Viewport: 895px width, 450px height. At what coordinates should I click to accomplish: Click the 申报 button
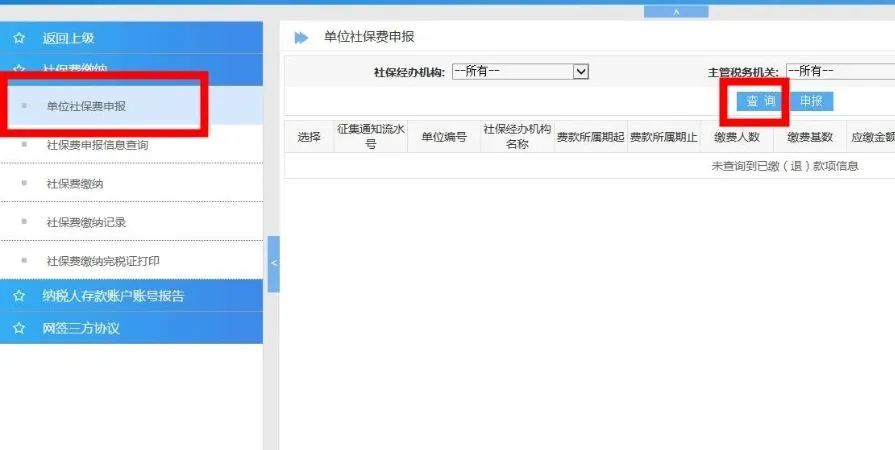click(811, 102)
